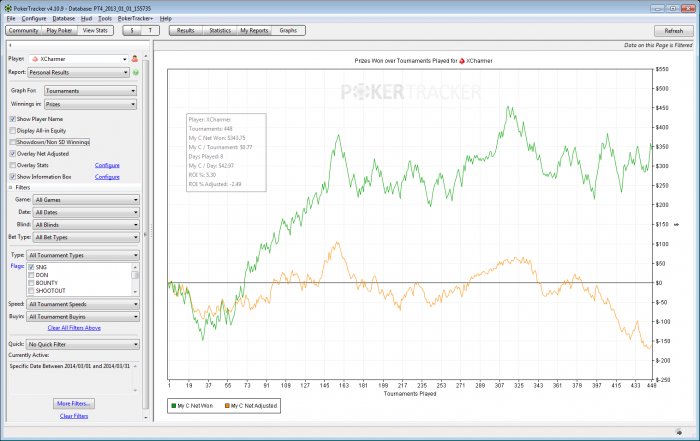Switch to the View Stats tab
700x441 pixels.
[95, 31]
